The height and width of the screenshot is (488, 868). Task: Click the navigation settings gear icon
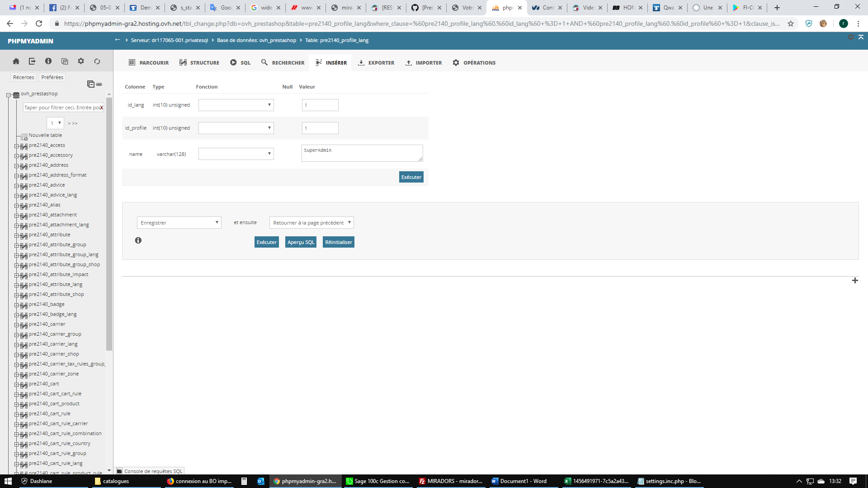pyautogui.click(x=81, y=61)
